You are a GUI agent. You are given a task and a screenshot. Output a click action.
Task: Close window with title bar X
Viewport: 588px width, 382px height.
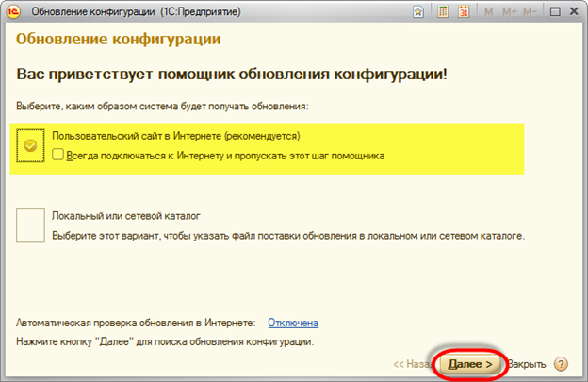[x=574, y=11]
